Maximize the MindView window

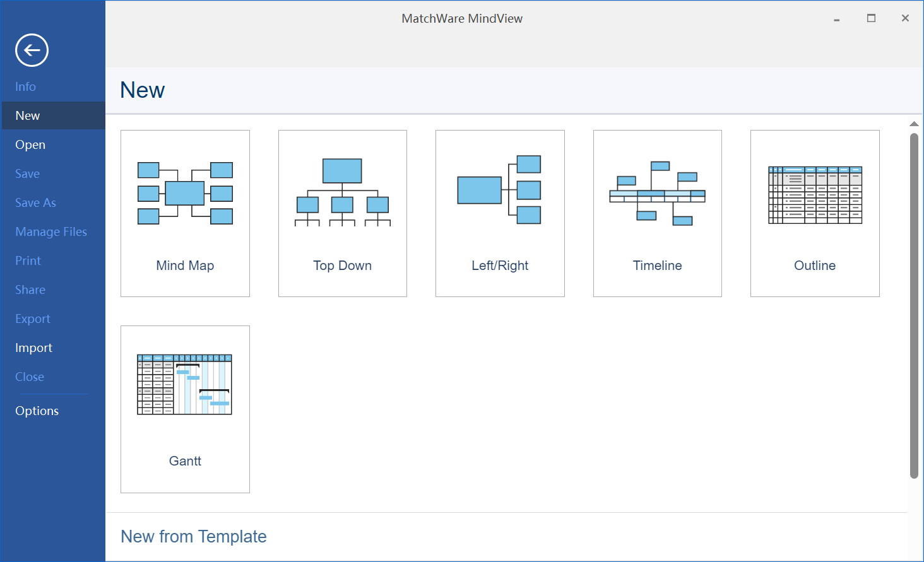click(x=871, y=18)
